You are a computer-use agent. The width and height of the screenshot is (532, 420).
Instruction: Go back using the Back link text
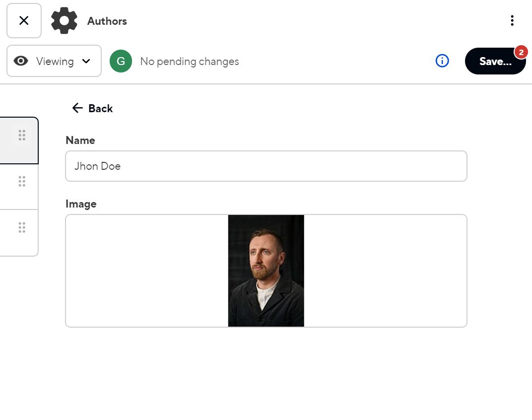(100, 109)
